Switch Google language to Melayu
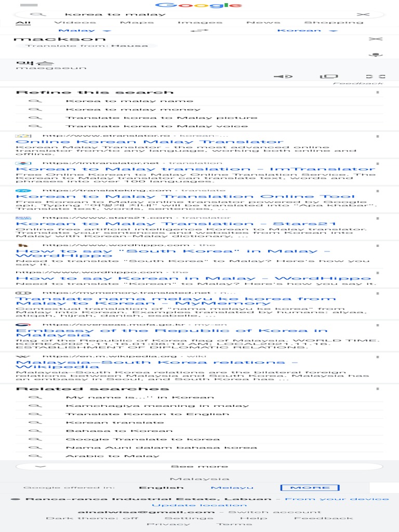 232,487
